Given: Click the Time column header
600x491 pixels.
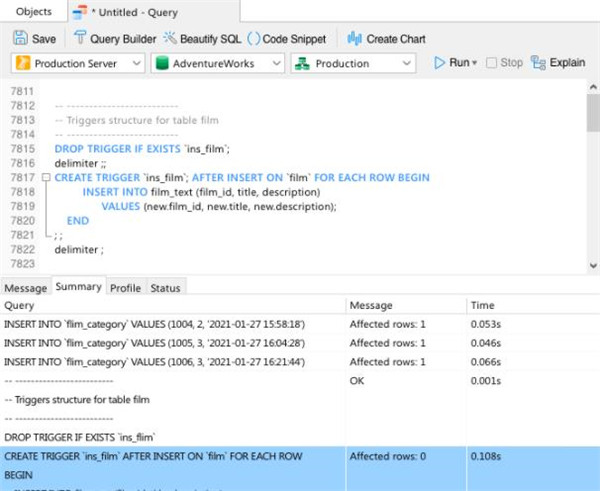Looking at the screenshot, I should tap(484, 305).
